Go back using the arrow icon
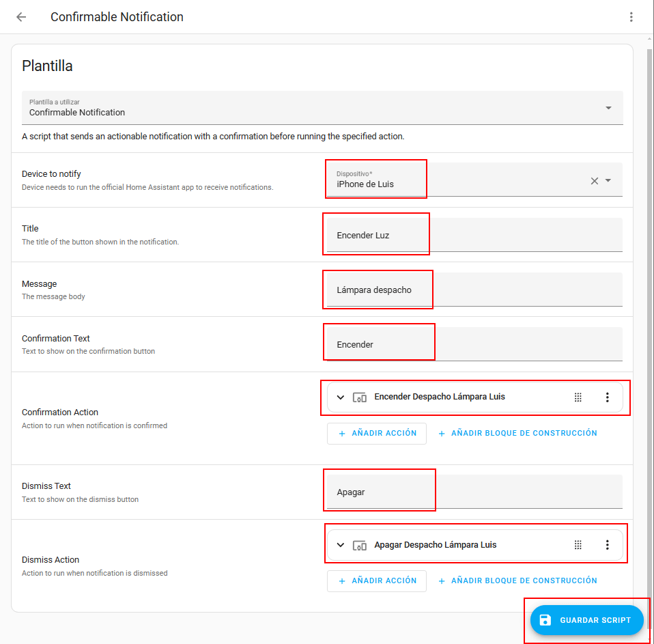Screen dimensions: 654x644 (21, 17)
